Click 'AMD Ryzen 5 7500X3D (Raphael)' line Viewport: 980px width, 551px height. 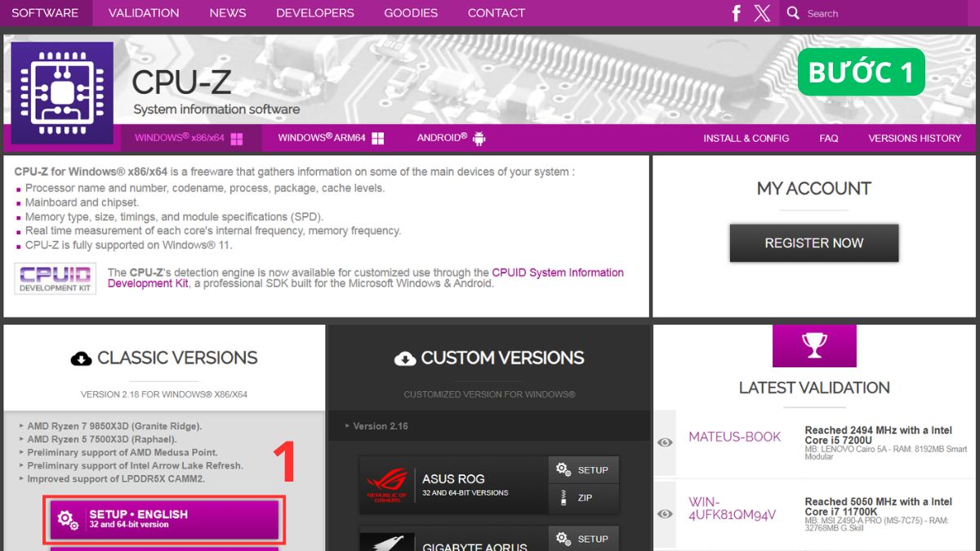(102, 439)
